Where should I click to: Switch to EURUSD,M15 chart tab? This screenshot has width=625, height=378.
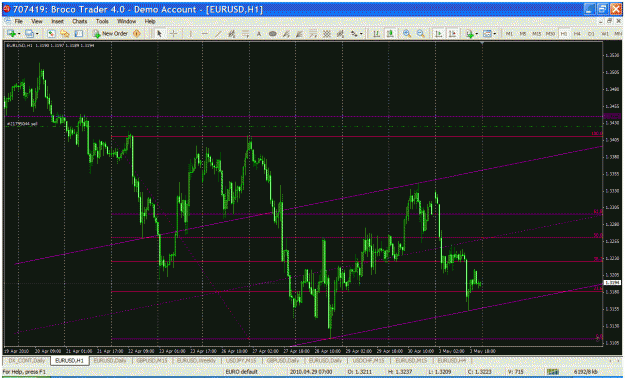[411, 360]
